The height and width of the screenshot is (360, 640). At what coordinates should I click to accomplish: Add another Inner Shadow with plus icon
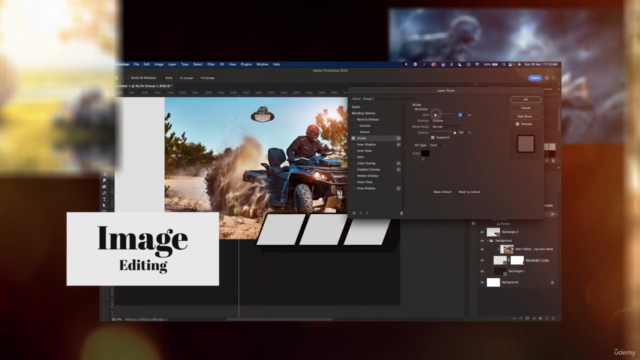coord(398,144)
